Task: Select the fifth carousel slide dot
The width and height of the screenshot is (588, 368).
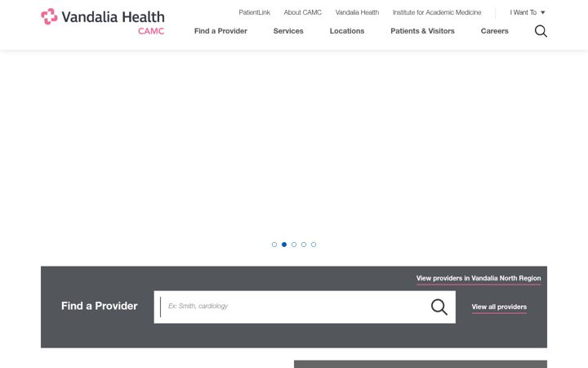Action: [314, 245]
